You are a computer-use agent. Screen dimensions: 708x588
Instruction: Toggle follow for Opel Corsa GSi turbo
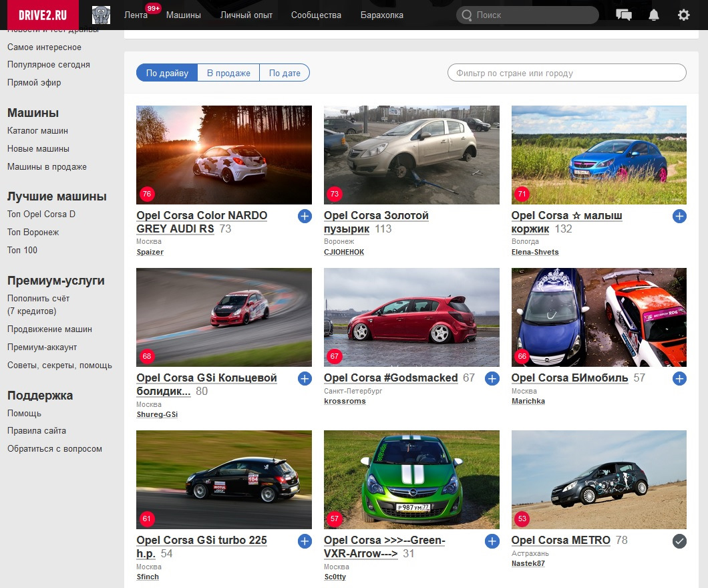click(x=305, y=541)
